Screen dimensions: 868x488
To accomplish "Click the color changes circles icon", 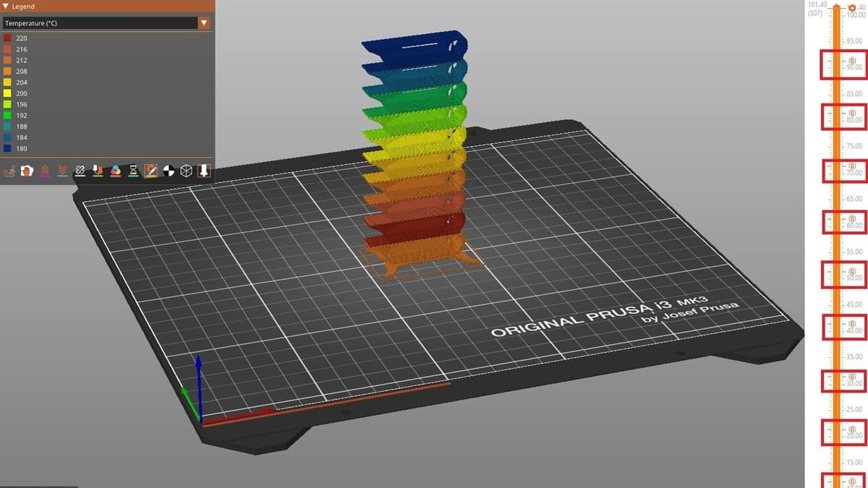I will 116,171.
